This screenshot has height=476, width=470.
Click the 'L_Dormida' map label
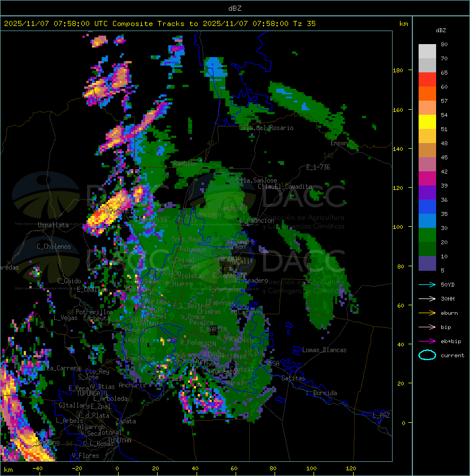click(x=322, y=393)
